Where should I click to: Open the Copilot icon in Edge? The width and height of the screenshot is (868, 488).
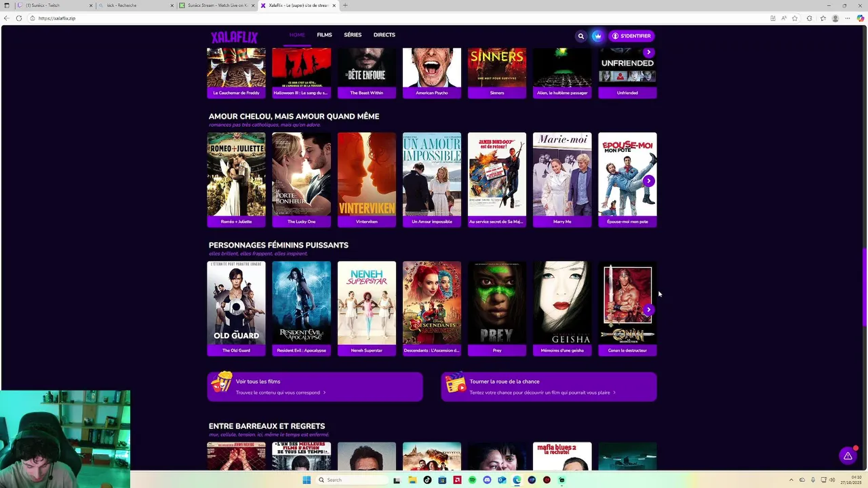click(x=861, y=18)
